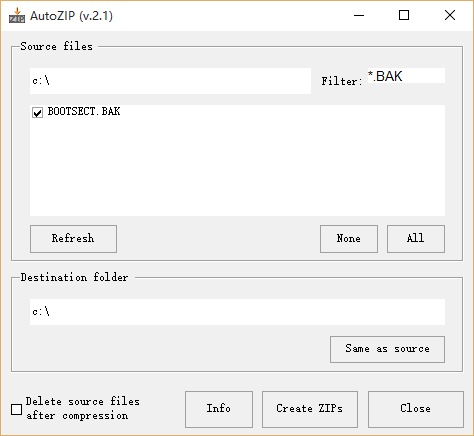Maximize the AutoZIP window
Viewport: 474px width, 436px height.
[x=404, y=15]
